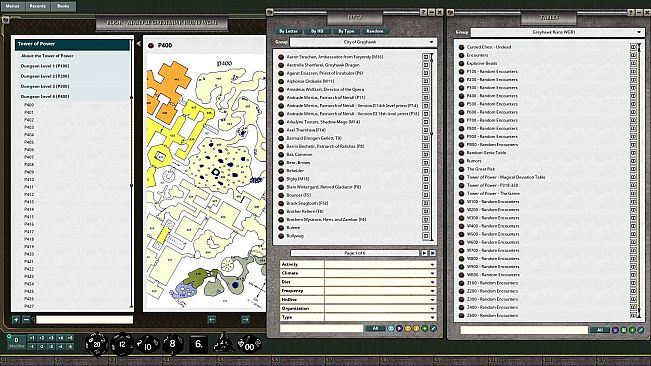The width and height of the screenshot is (651, 366).
Task: Open the Tables Group dropdown showing Greyhawk Ruins WGR1
Action: (x=557, y=32)
